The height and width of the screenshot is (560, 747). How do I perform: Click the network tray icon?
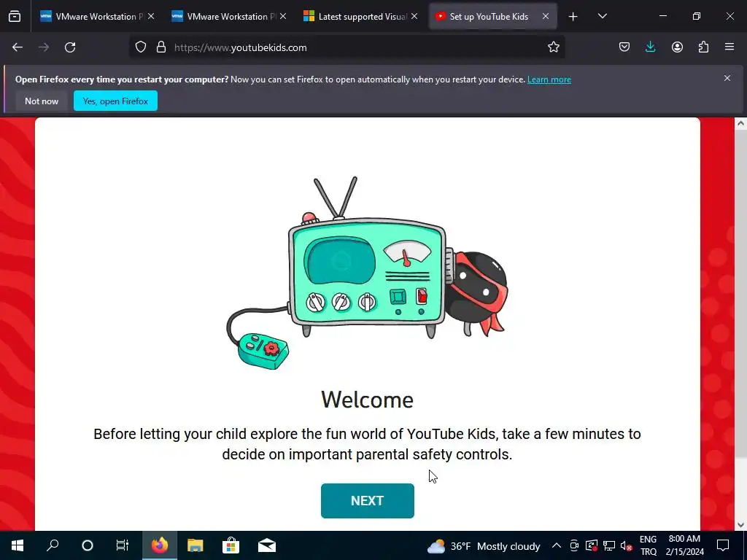point(609,545)
